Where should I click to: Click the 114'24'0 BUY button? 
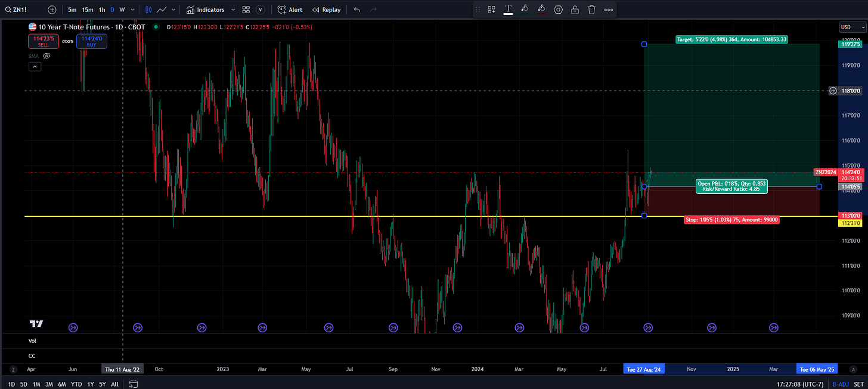point(92,41)
